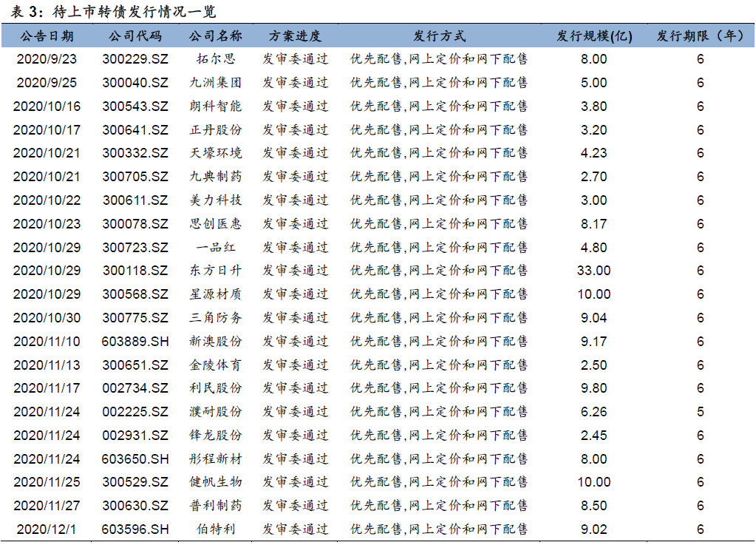Click company name 新澳股份

pos(216,342)
